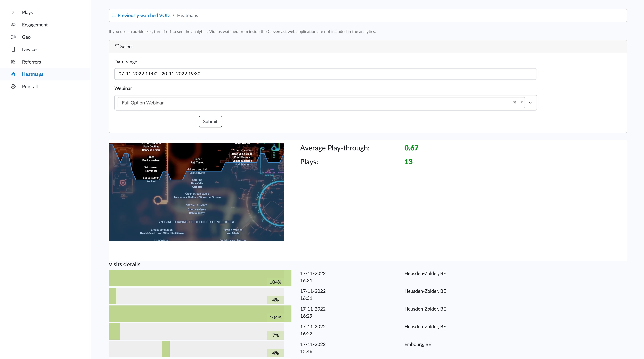The image size is (644, 359).
Task: Click the Heatmaps flame icon
Action: tap(13, 74)
